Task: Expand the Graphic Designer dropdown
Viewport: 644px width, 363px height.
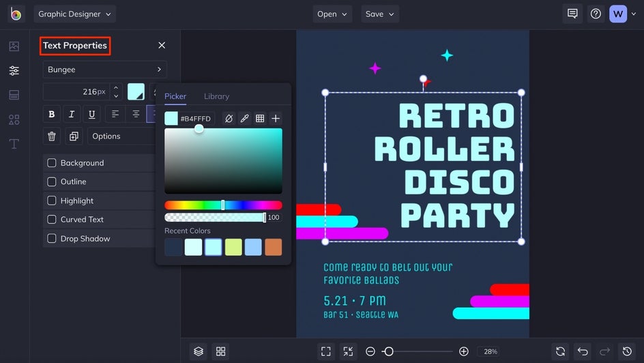Action: [74, 14]
